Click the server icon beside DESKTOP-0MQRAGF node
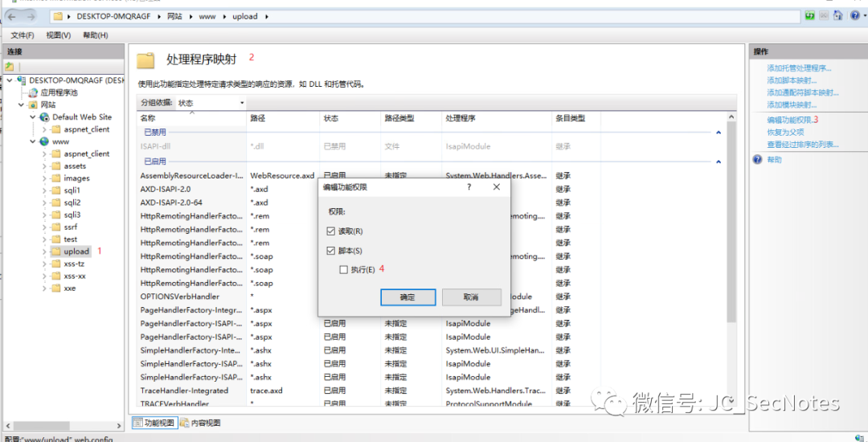This screenshot has height=442, width=868. (x=22, y=80)
